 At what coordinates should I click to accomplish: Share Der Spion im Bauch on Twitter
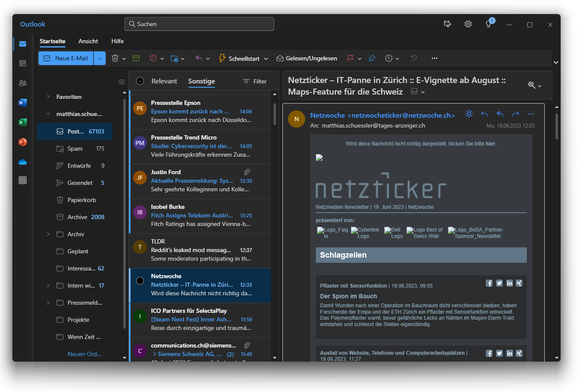[x=499, y=283]
